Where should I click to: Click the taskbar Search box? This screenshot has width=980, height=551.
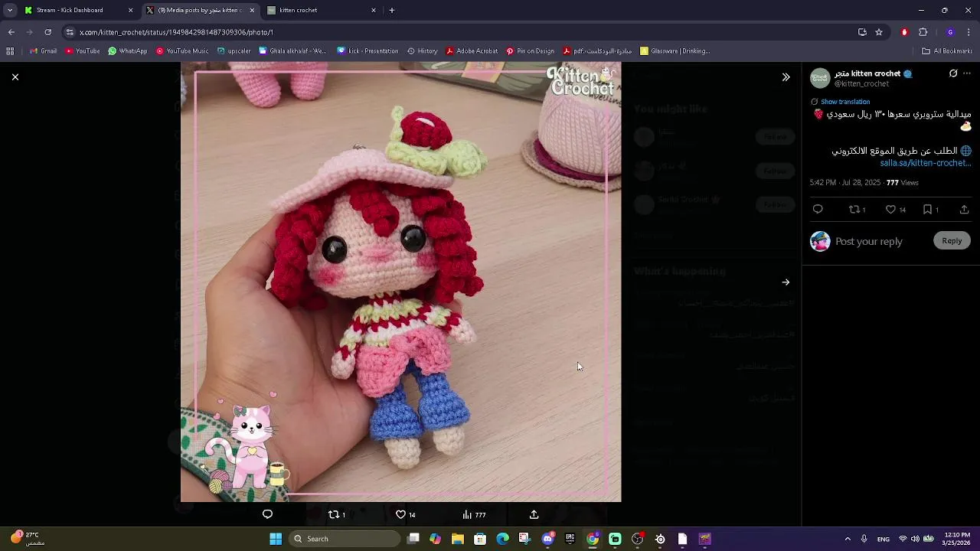[345, 539]
